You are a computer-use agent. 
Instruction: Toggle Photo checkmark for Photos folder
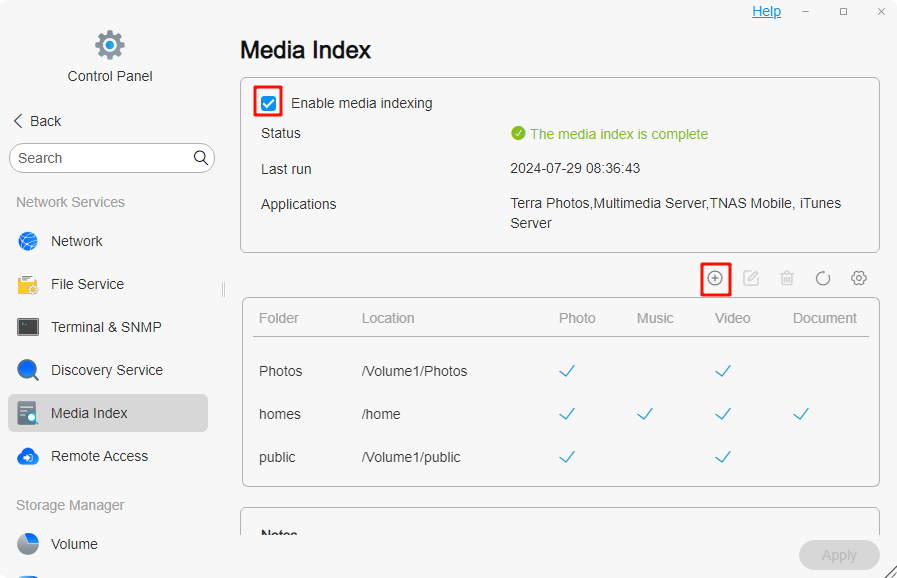[x=567, y=371]
